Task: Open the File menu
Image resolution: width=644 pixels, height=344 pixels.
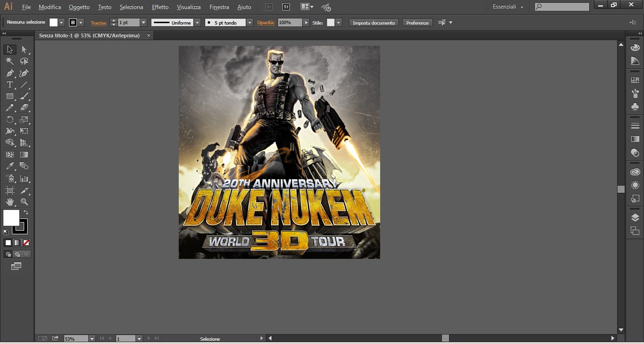Action: tap(27, 7)
